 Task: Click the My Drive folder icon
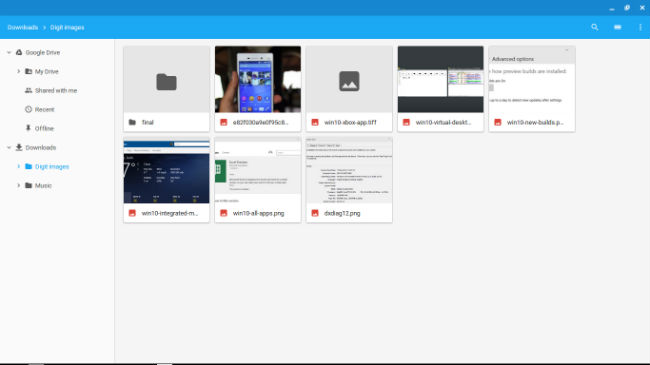28,71
